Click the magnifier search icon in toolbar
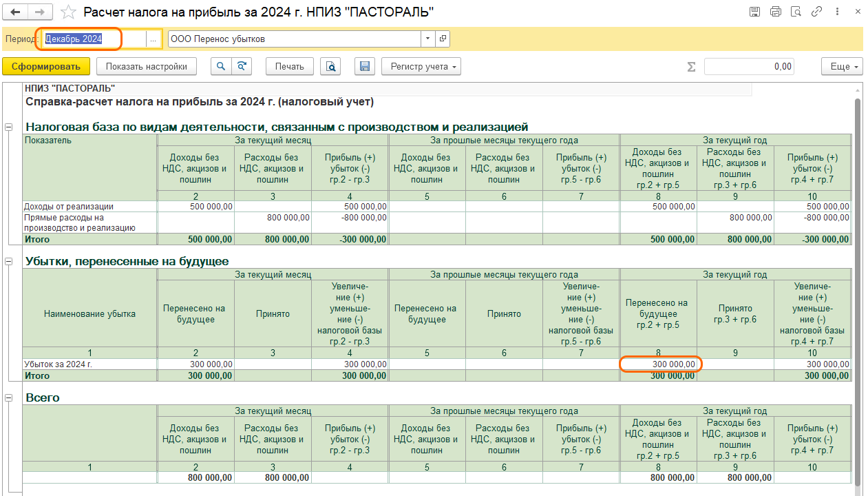 221,66
